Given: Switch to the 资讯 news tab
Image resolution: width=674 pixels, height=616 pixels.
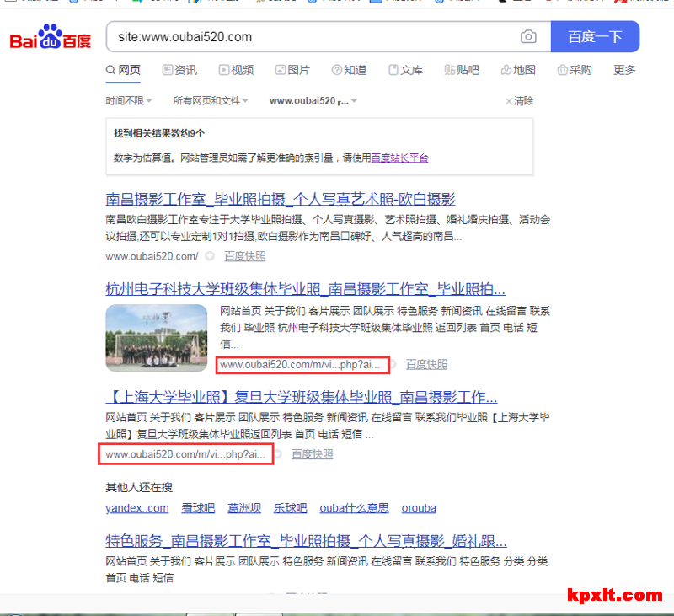Looking at the screenshot, I should pos(179,70).
